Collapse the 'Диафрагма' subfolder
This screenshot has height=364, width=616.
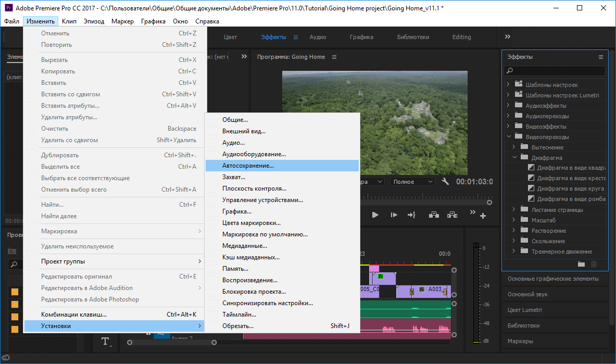pos(514,157)
